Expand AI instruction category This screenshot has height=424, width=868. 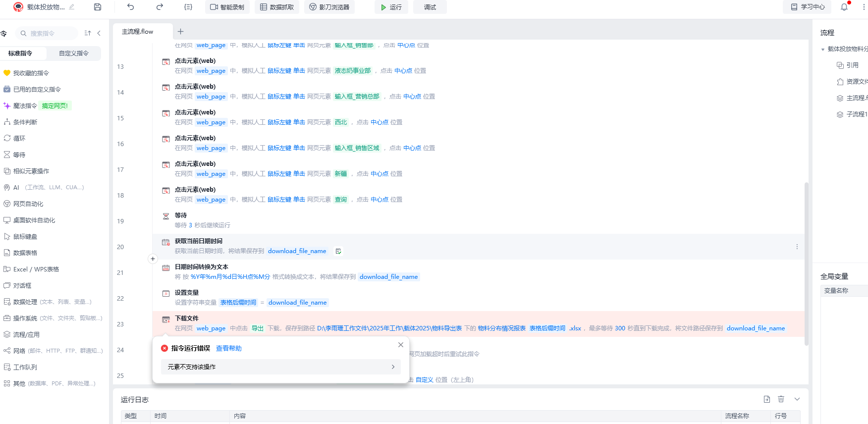[44, 187]
